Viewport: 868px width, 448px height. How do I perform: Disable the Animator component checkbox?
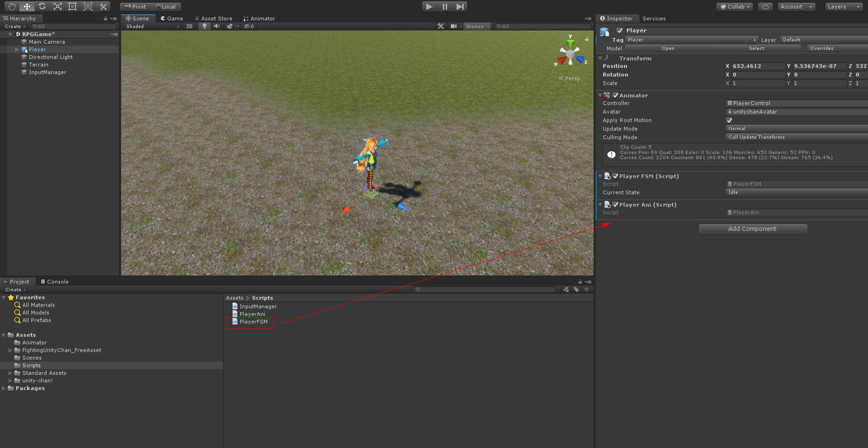coord(615,95)
